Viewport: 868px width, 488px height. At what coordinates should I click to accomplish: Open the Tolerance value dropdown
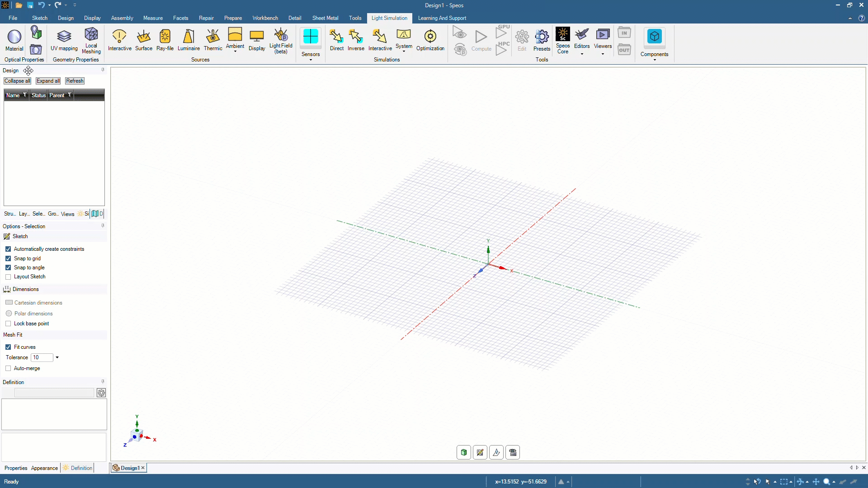coord(57,357)
